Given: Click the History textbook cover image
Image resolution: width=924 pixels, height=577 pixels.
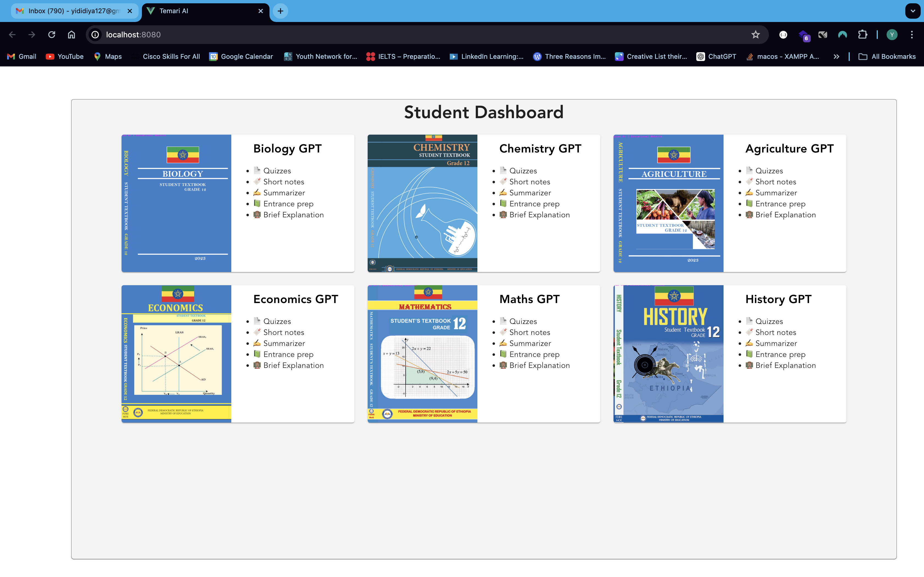Looking at the screenshot, I should pos(668,354).
